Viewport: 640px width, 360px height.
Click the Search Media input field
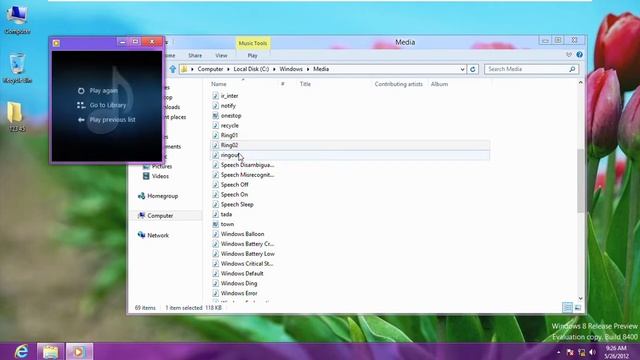click(x=527, y=69)
